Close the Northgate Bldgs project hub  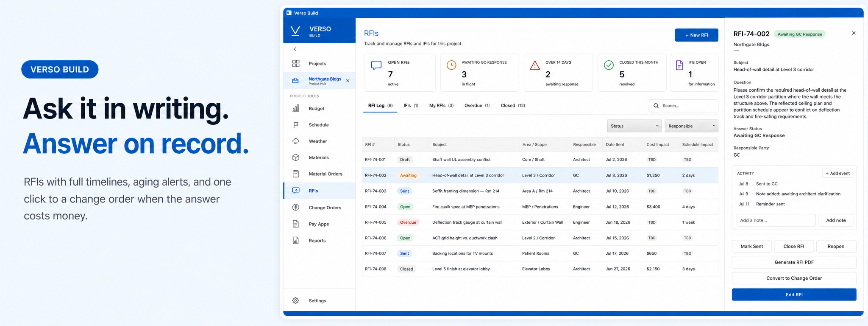click(x=348, y=81)
